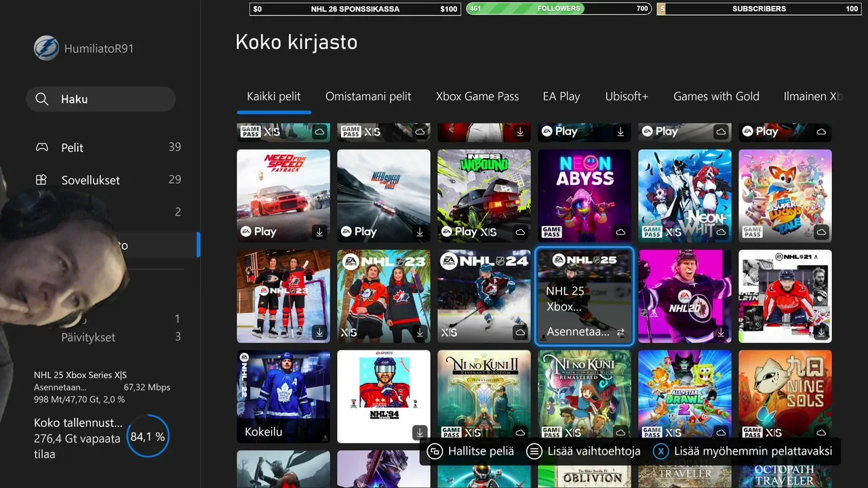Image resolution: width=868 pixels, height=488 pixels.
Task: Open the Games with Gold tab
Action: pyautogui.click(x=716, y=96)
